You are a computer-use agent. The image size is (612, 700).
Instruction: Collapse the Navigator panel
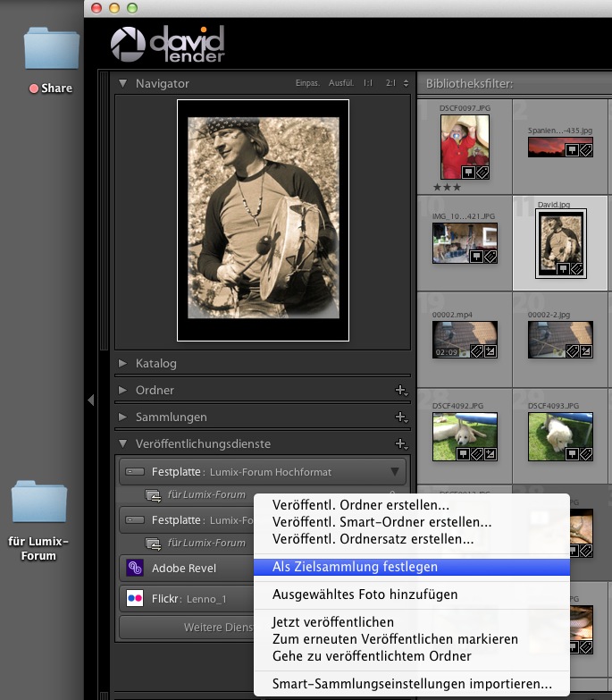(x=123, y=83)
